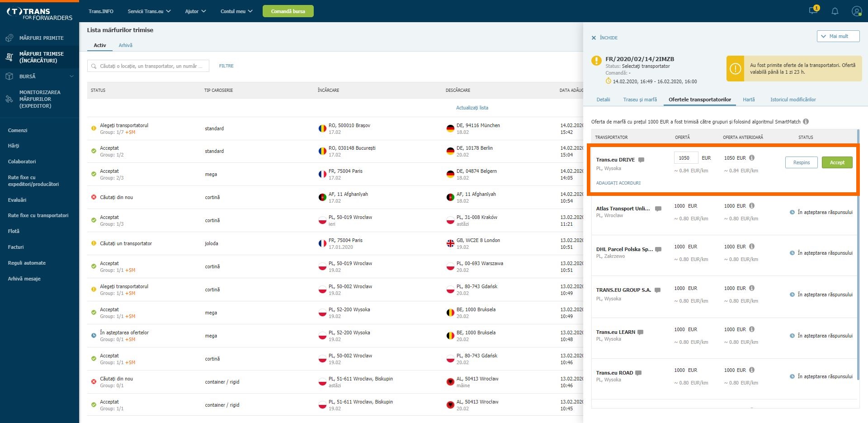Open Comenzi in sidebar
Screen dimensions: 868x423
click(18, 130)
